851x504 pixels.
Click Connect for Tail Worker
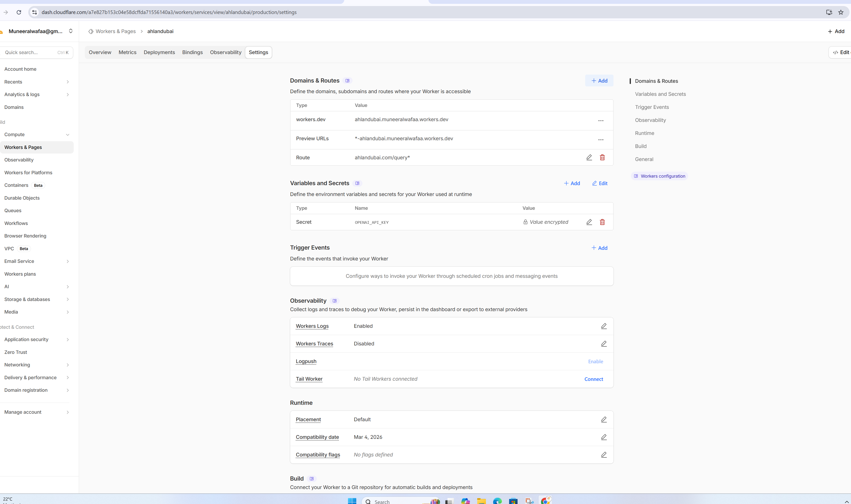coord(593,379)
